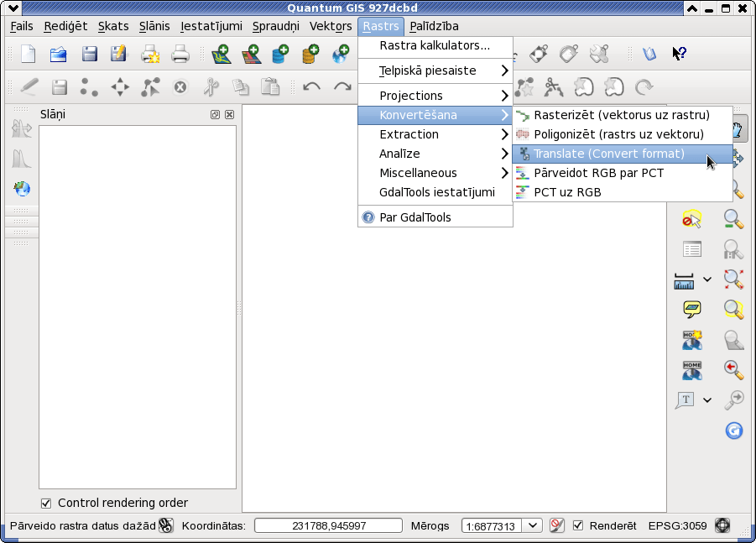Screen dimensions: 756x543
Task: Click the Add SpatiaLite Layer icon
Action: [310, 54]
